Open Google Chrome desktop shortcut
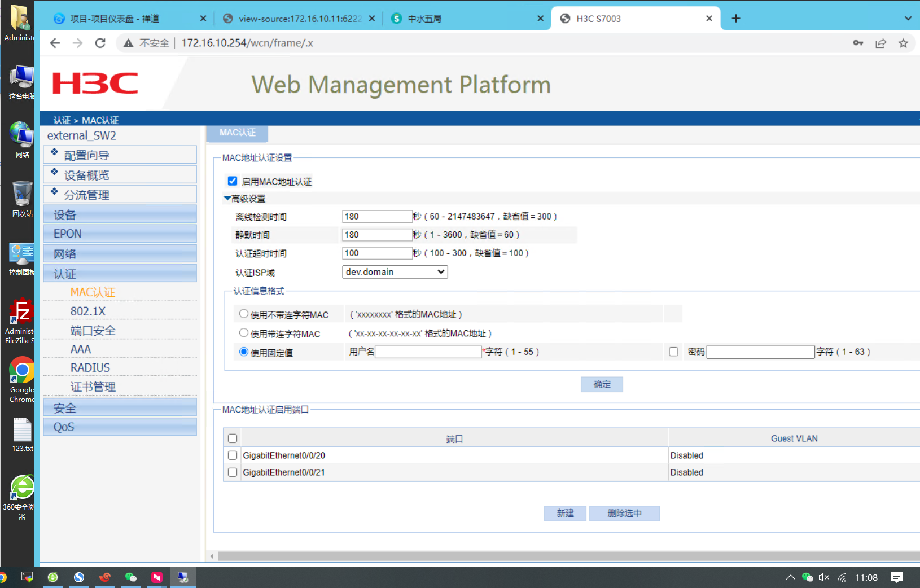 click(21, 379)
